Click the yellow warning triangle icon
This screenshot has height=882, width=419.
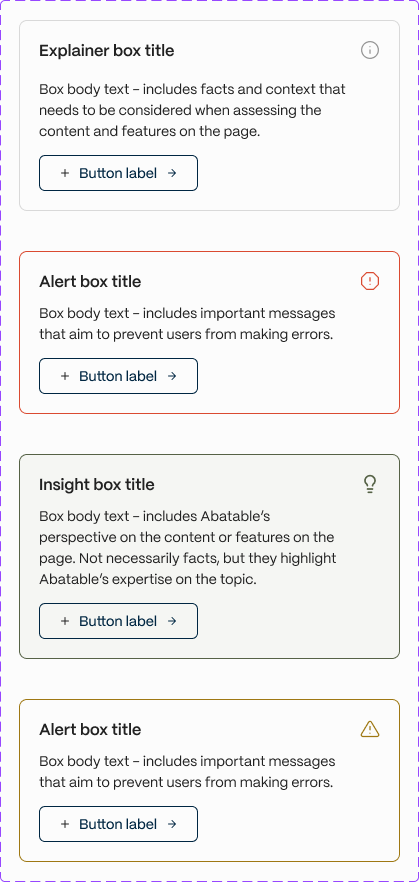click(x=370, y=729)
